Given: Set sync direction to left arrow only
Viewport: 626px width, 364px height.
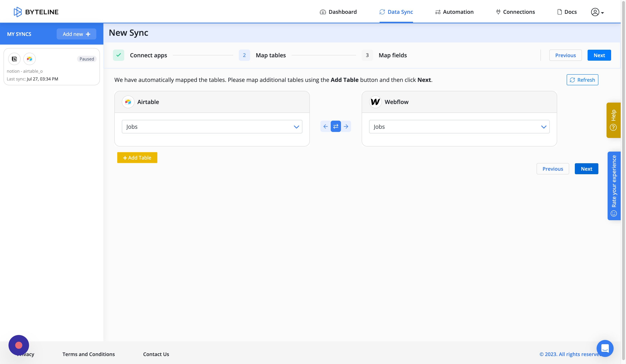Looking at the screenshot, I should pyautogui.click(x=325, y=126).
